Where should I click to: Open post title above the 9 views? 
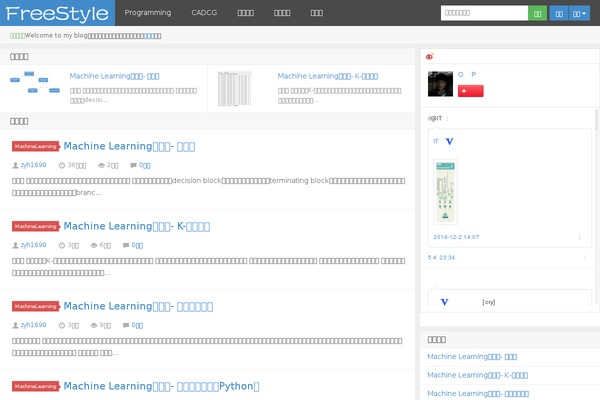(138, 306)
